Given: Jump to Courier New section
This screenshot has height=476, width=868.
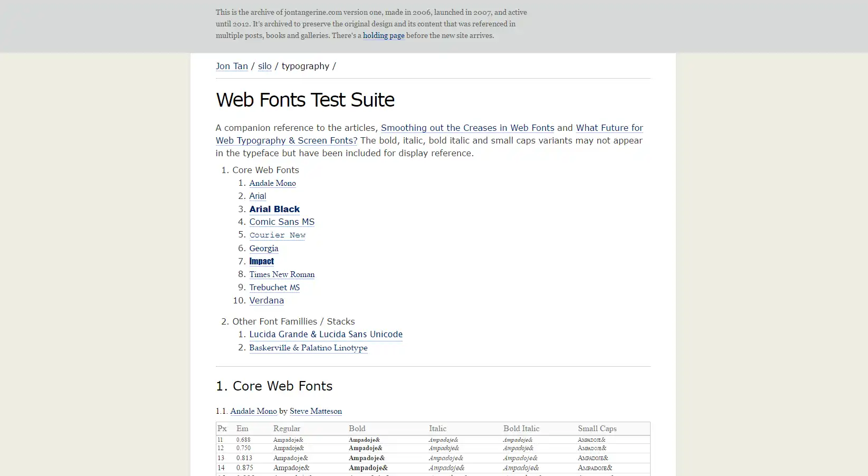Looking at the screenshot, I should tap(278, 235).
